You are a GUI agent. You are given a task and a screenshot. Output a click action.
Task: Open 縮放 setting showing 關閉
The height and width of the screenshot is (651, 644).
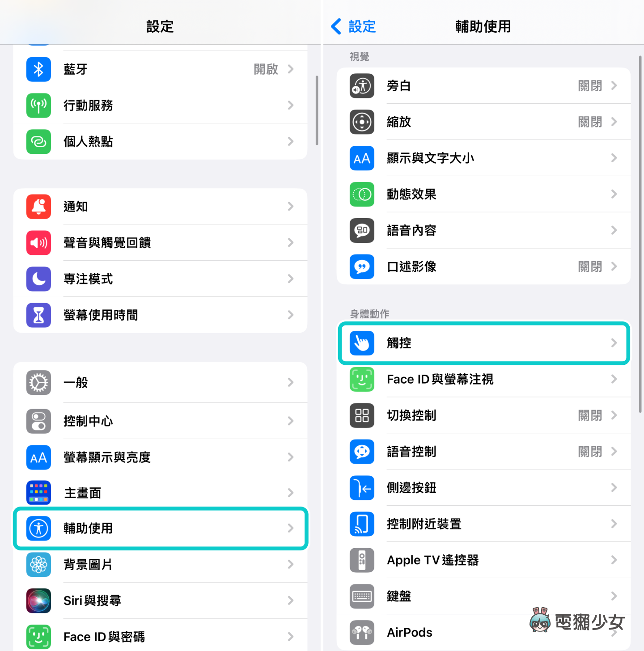(x=483, y=122)
